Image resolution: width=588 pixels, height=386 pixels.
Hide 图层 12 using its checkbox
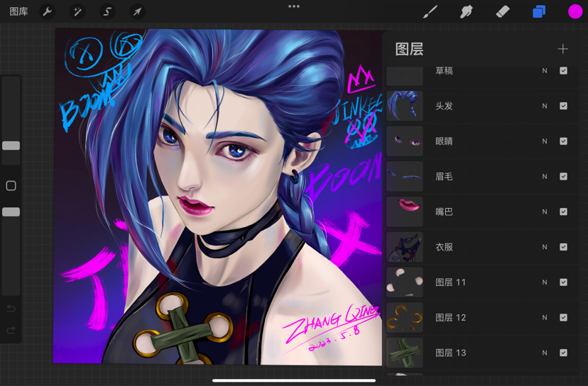pyautogui.click(x=563, y=317)
